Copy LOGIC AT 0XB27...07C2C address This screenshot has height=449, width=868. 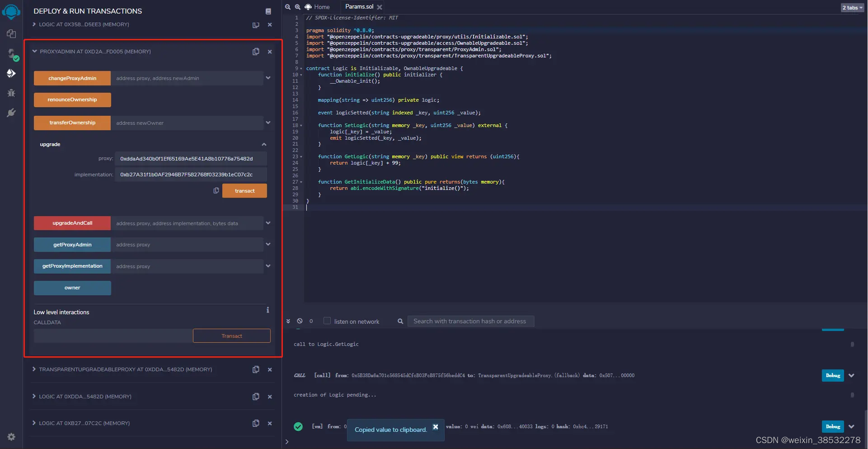tap(256, 423)
